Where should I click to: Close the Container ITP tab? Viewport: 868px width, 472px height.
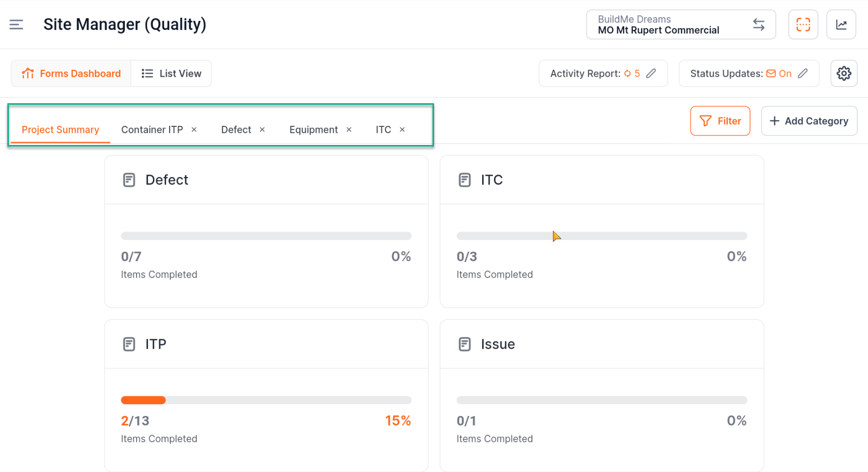(194, 129)
